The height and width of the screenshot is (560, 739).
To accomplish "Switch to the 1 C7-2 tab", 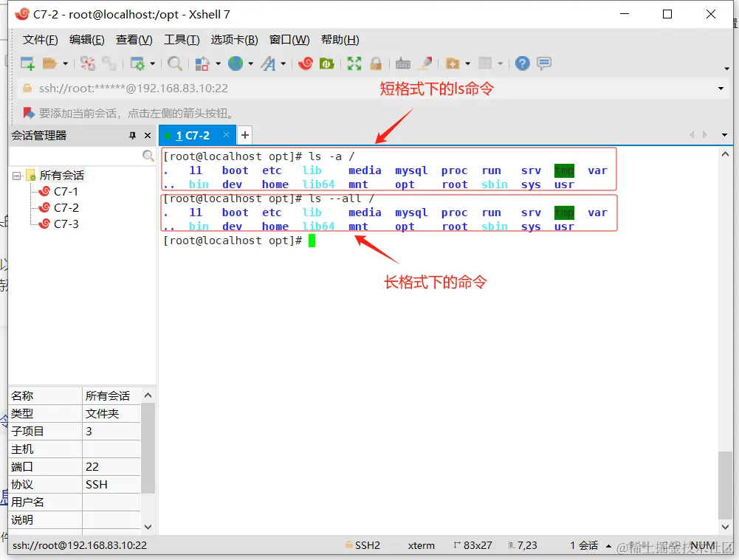I will (x=192, y=136).
